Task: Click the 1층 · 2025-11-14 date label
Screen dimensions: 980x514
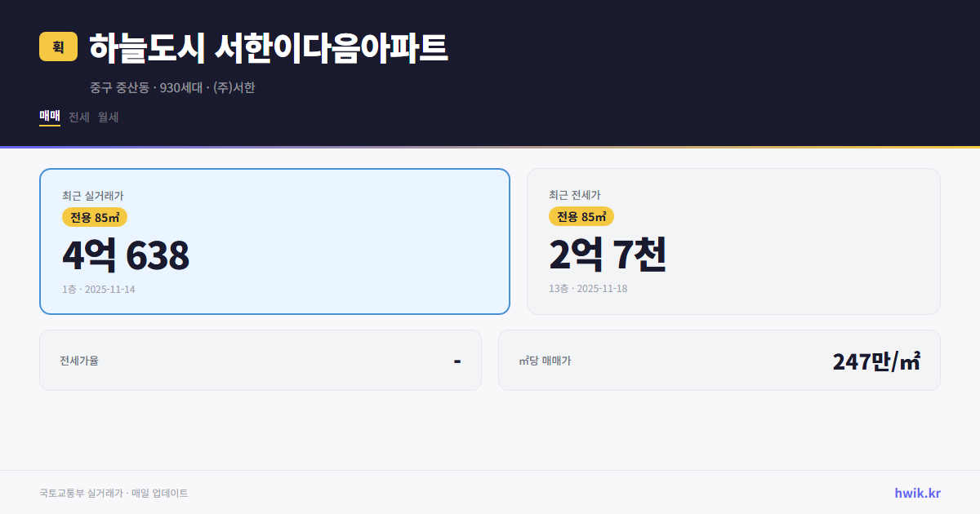Action: 98,289
